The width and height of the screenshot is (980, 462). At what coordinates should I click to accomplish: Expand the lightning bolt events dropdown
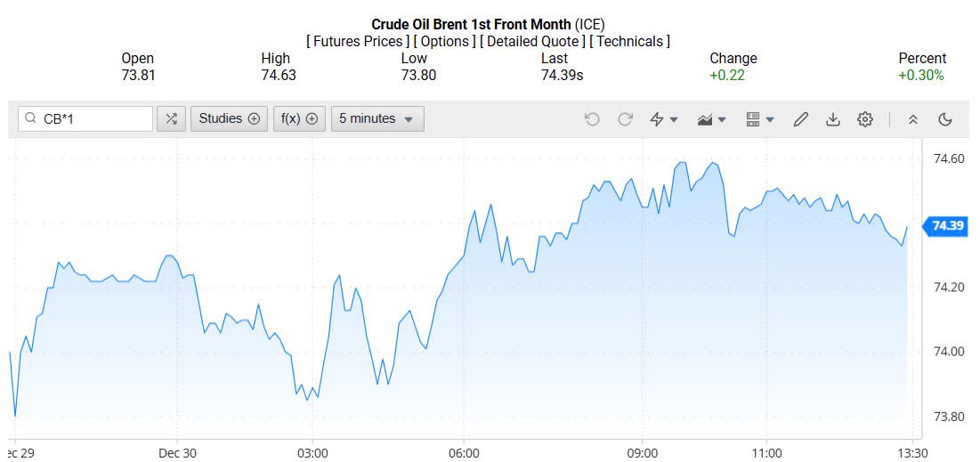point(664,119)
